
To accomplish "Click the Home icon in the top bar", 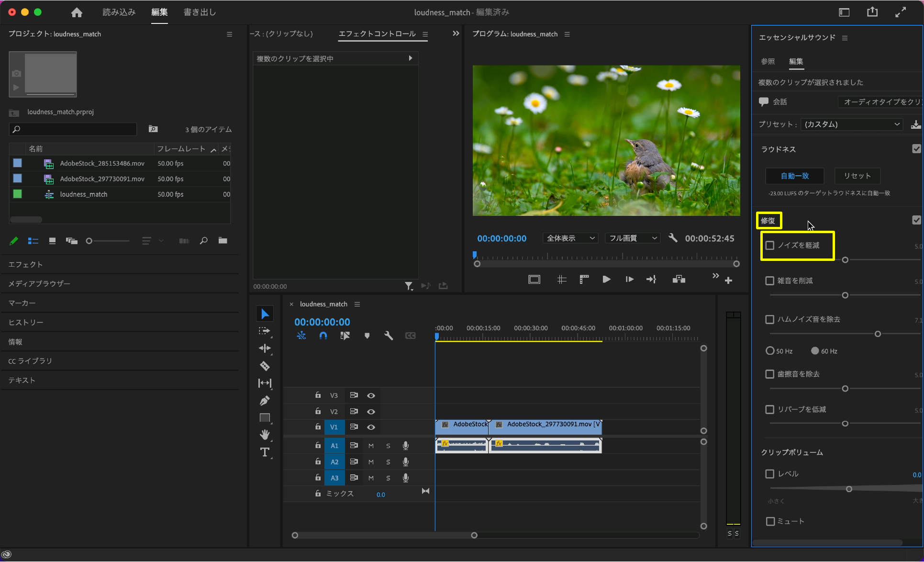I will tap(77, 13).
